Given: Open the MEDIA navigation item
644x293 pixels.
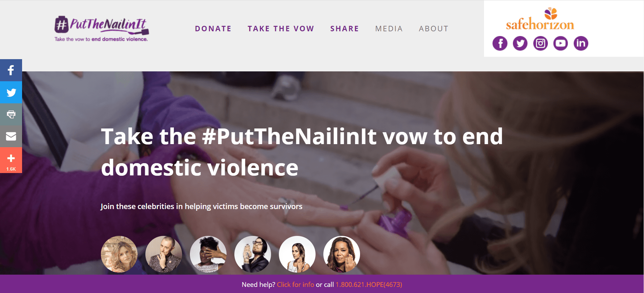Looking at the screenshot, I should click(389, 29).
